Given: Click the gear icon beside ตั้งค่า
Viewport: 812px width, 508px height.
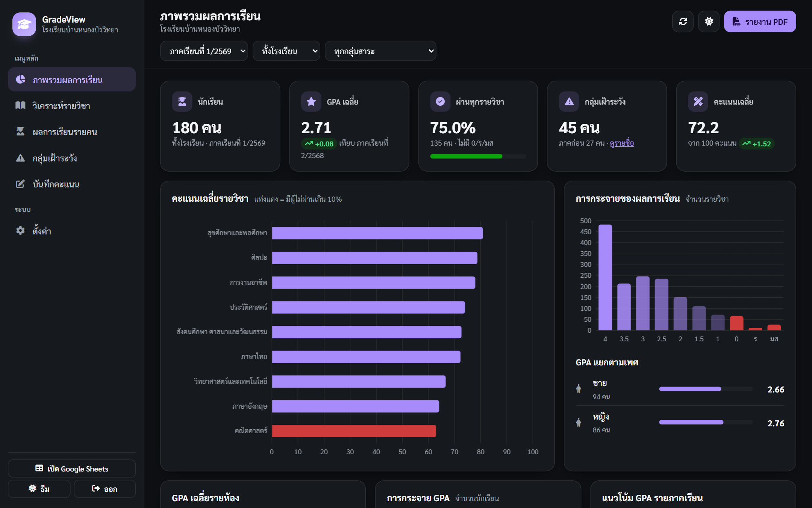Looking at the screenshot, I should coord(20,230).
